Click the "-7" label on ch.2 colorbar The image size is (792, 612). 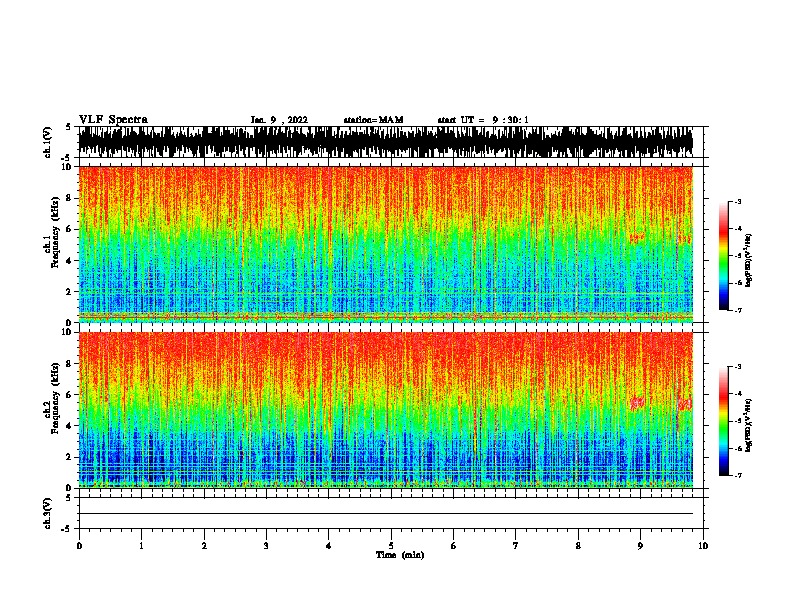pos(738,475)
